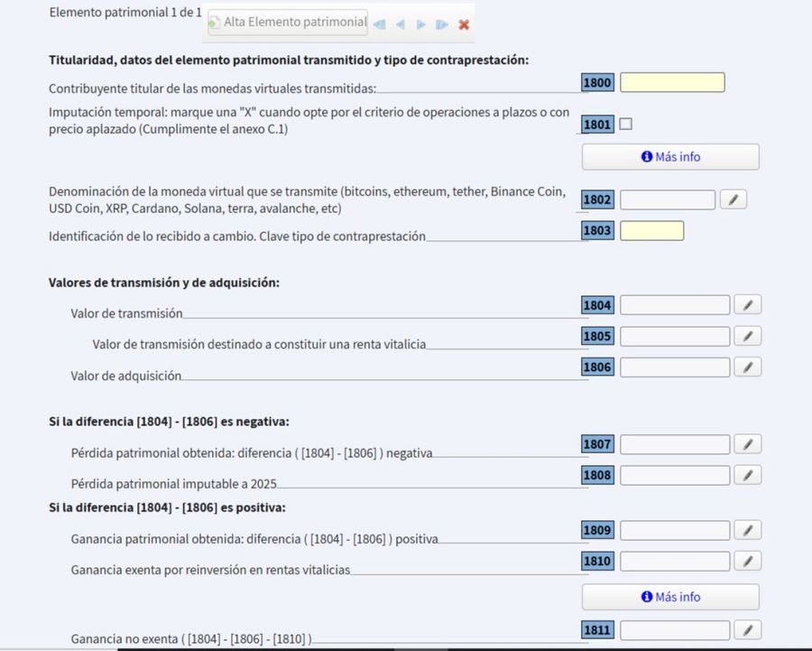The height and width of the screenshot is (651, 812).
Task: Open Más info below box 1810
Action: [669, 597]
